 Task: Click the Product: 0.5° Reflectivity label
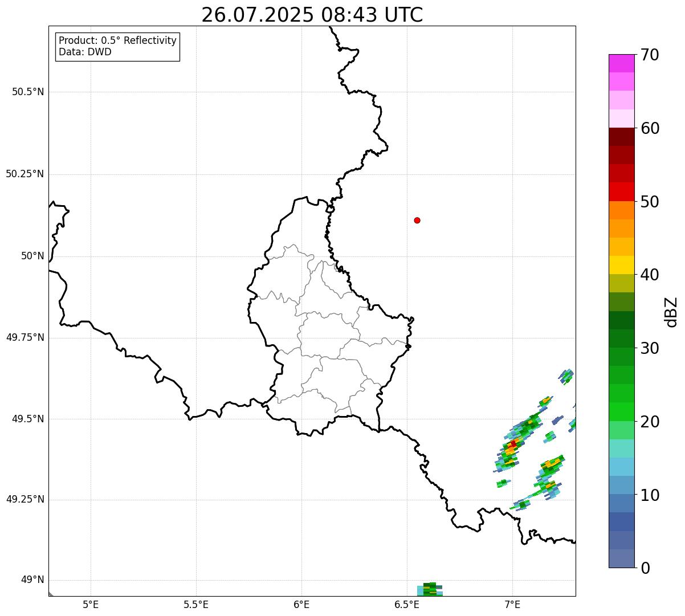[118, 40]
